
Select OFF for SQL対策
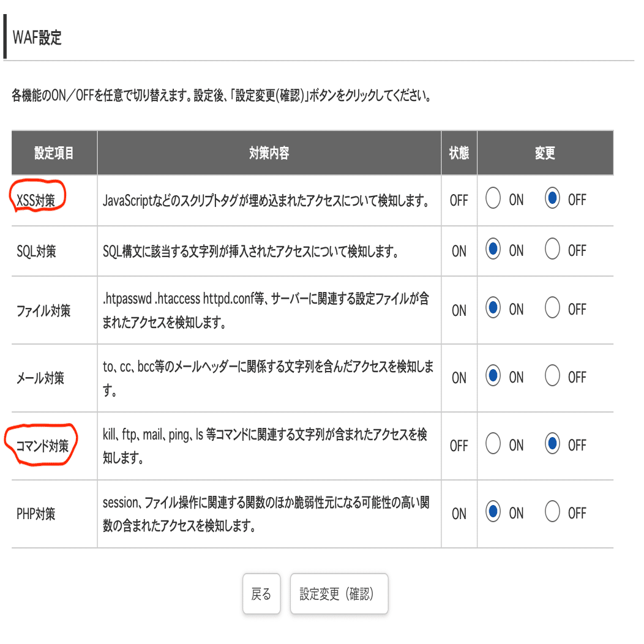[x=553, y=249]
